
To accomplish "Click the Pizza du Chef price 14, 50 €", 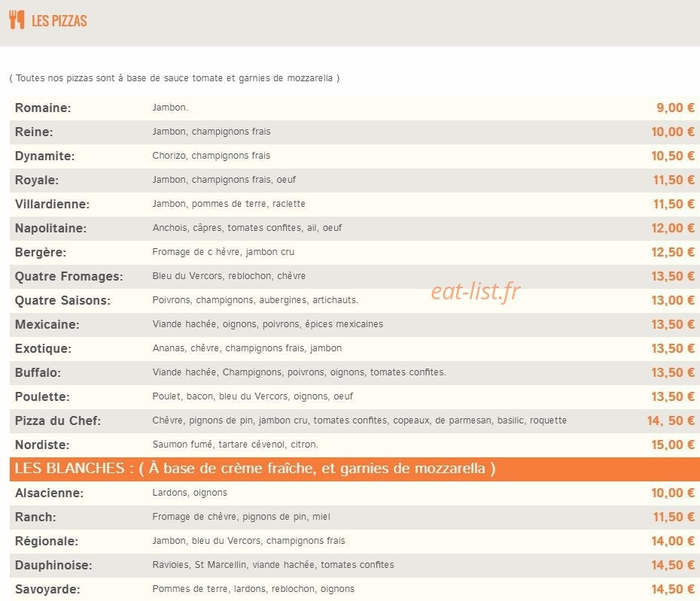I will (x=671, y=421).
